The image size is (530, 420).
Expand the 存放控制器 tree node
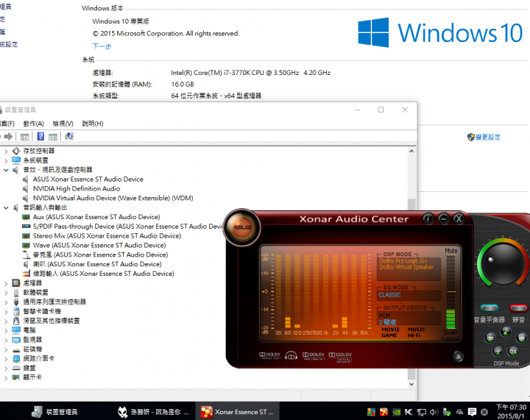pos(6,152)
